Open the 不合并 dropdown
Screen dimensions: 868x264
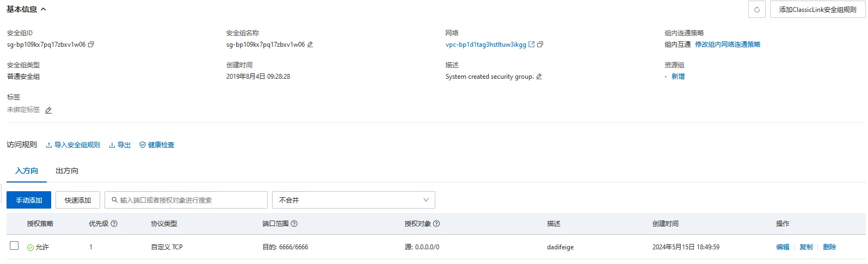(x=353, y=200)
